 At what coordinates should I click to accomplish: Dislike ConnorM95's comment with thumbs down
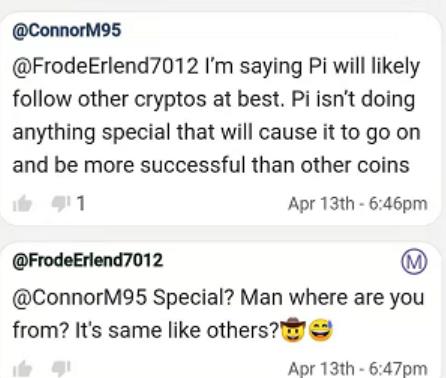pos(61,203)
